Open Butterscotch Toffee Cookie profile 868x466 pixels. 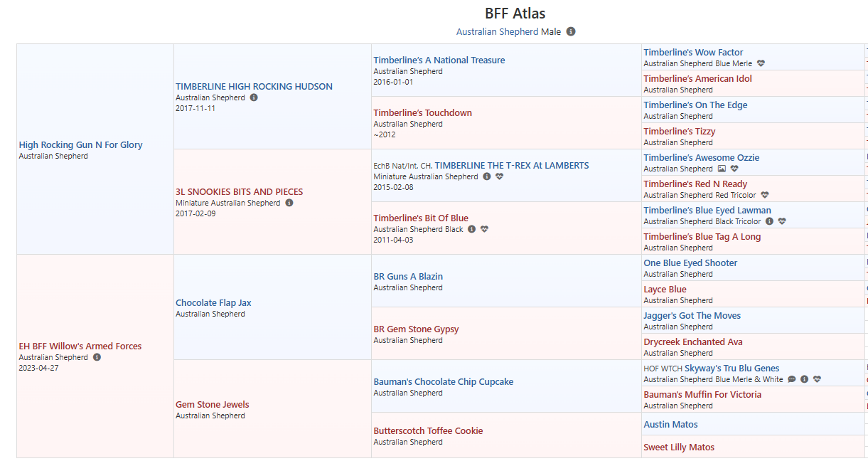click(428, 431)
